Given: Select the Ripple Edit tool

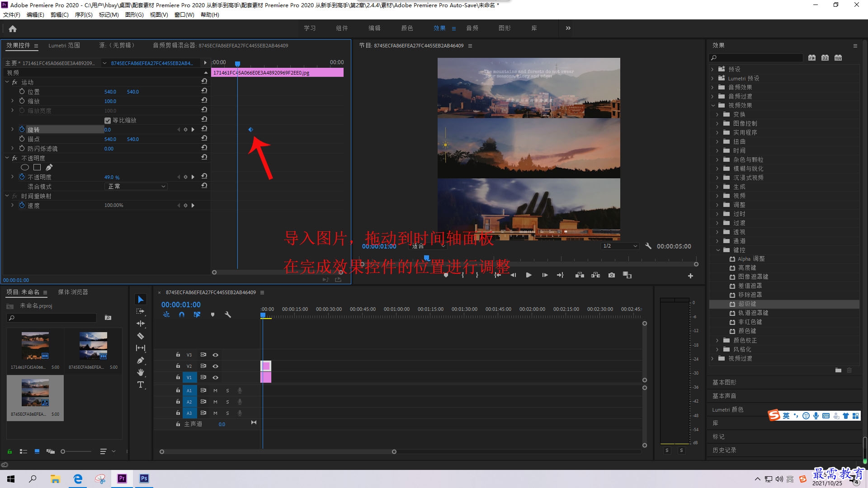Looking at the screenshot, I should (141, 324).
